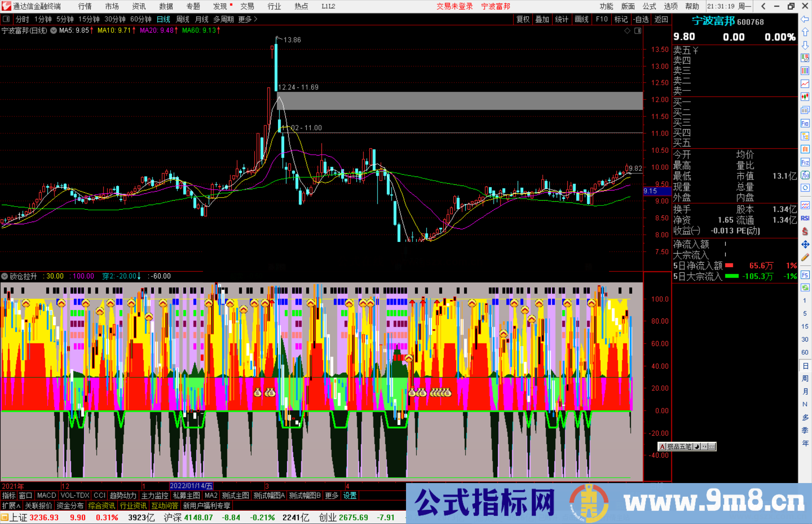Switch to the MACD indicator tab
The height and width of the screenshot is (524, 812).
point(46,495)
